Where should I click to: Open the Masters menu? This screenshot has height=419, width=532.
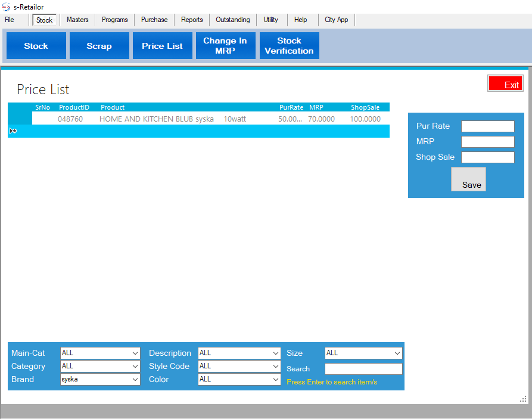coord(77,20)
